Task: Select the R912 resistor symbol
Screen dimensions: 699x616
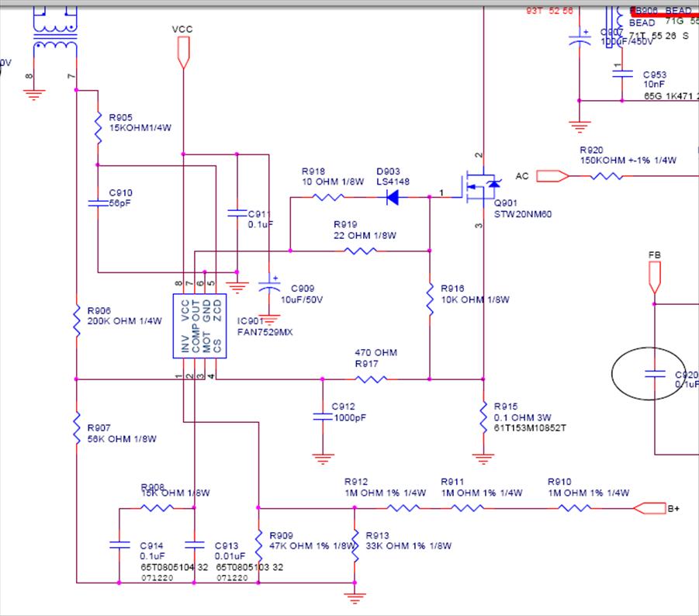Action: tap(403, 507)
